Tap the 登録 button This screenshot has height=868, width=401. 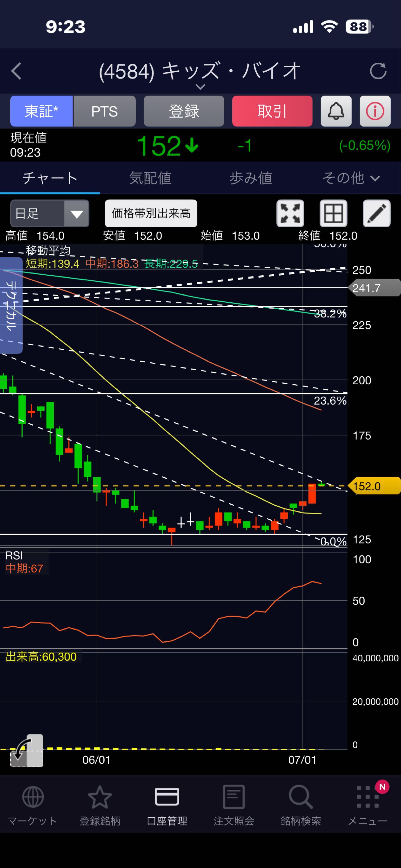(184, 111)
